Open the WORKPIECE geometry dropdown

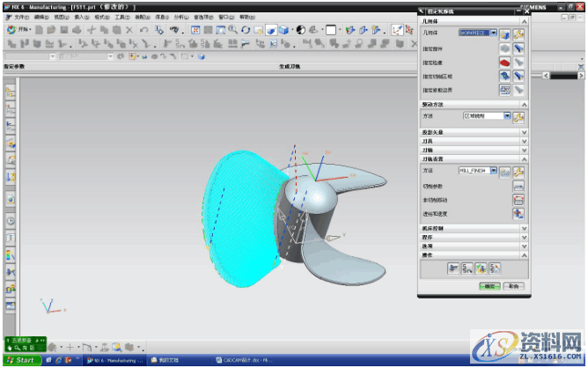click(x=494, y=33)
